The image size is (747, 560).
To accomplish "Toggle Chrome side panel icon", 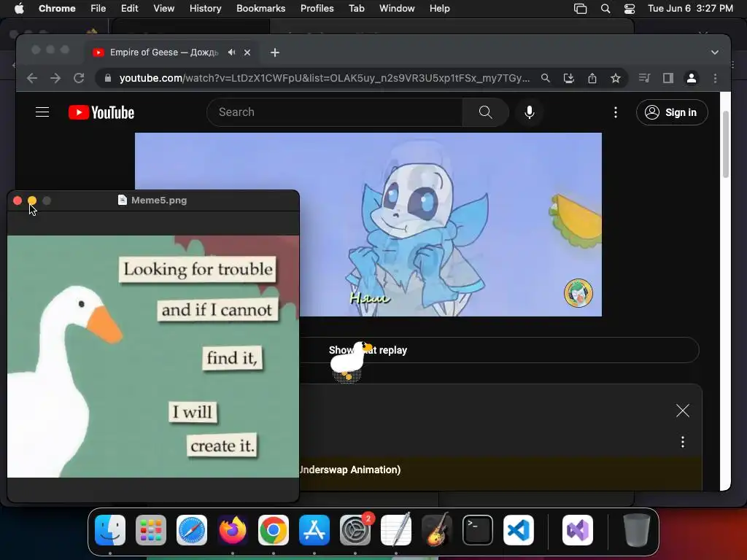I will tap(668, 78).
